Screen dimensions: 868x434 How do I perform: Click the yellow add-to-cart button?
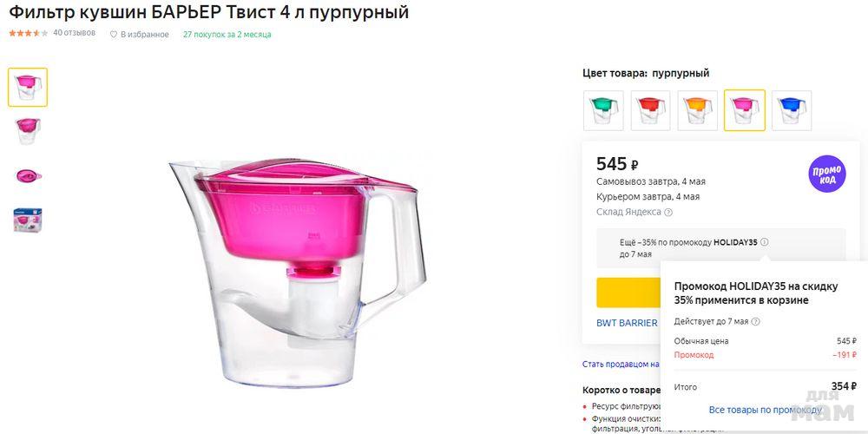pyautogui.click(x=628, y=293)
